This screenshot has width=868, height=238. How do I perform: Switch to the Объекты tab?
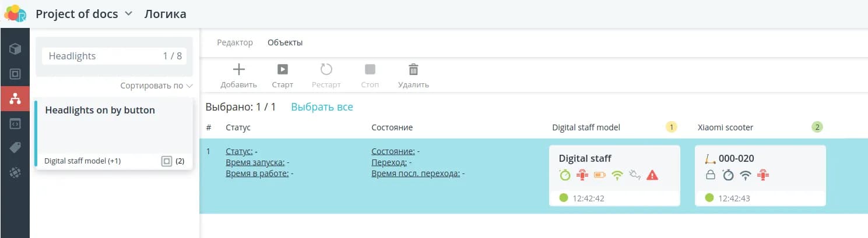click(x=285, y=42)
